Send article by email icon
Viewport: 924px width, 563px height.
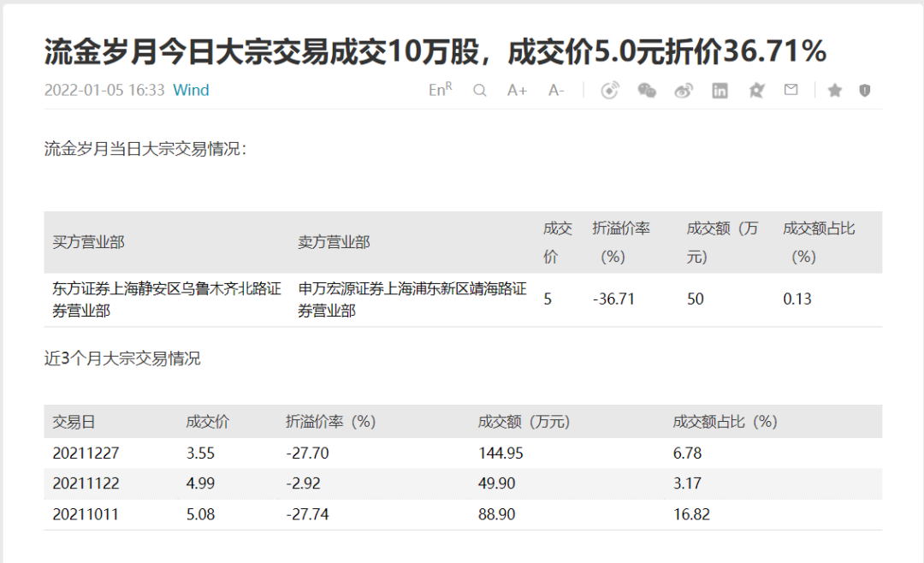[791, 90]
